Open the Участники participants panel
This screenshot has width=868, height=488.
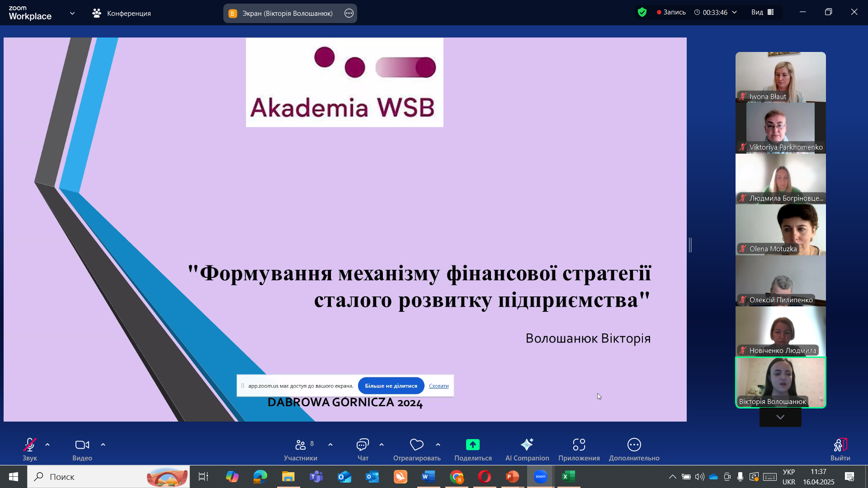[x=301, y=445]
